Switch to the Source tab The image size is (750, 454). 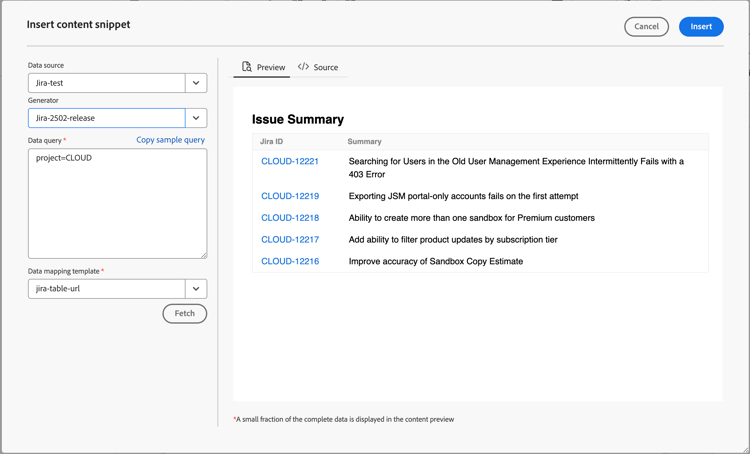[x=318, y=67]
